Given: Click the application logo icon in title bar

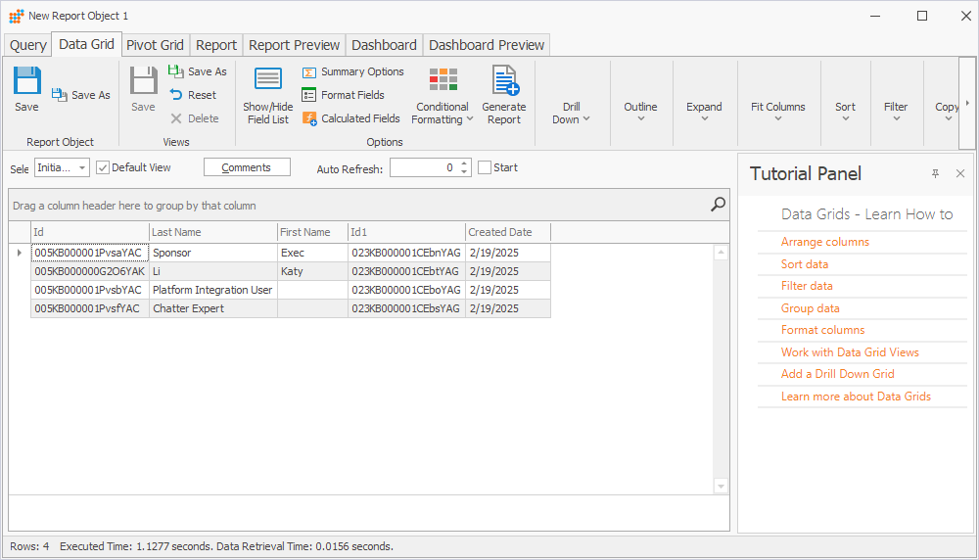Looking at the screenshot, I should click(x=17, y=16).
